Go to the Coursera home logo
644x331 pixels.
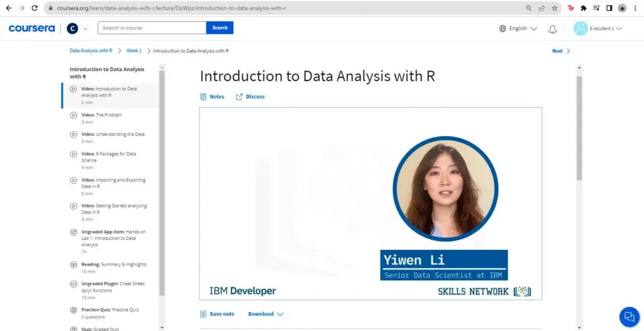coord(31,28)
